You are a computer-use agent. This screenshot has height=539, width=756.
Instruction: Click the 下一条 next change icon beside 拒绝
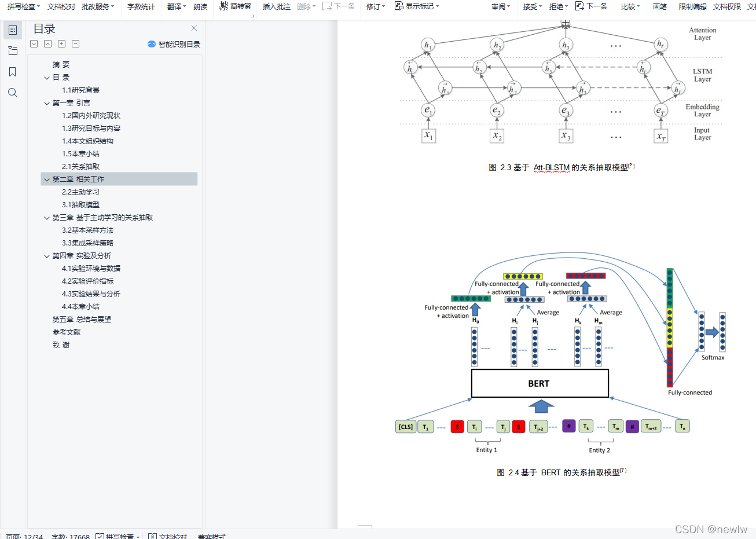(579, 6)
